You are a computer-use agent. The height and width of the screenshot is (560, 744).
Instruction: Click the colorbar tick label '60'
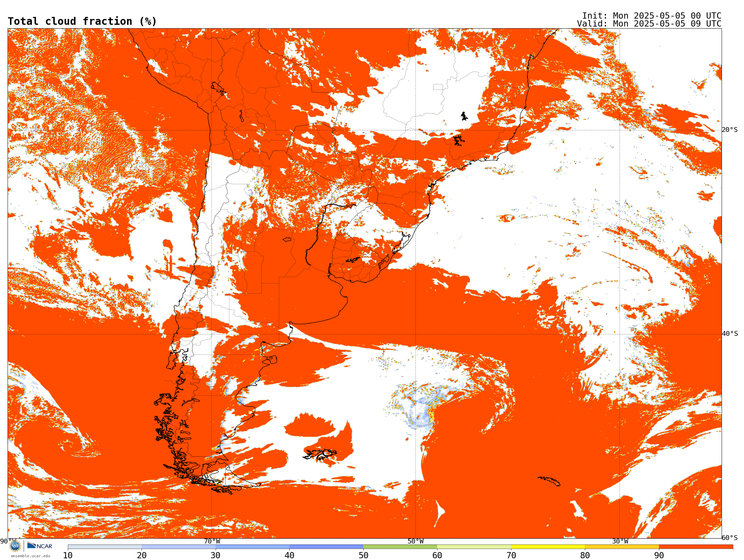(x=437, y=556)
